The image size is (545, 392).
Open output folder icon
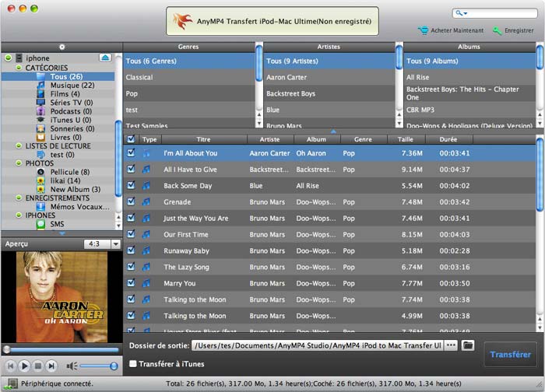tap(468, 345)
